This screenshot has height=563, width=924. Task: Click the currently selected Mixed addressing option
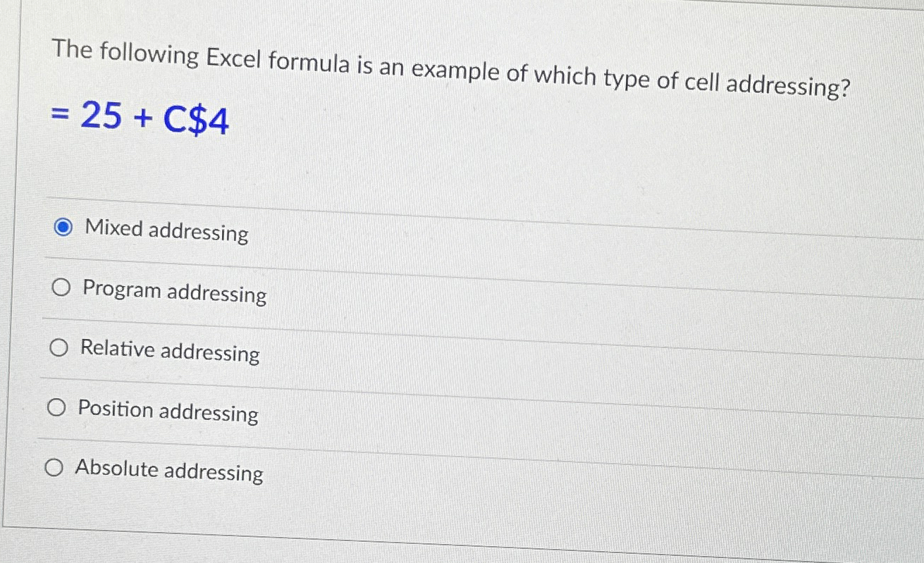tap(63, 226)
